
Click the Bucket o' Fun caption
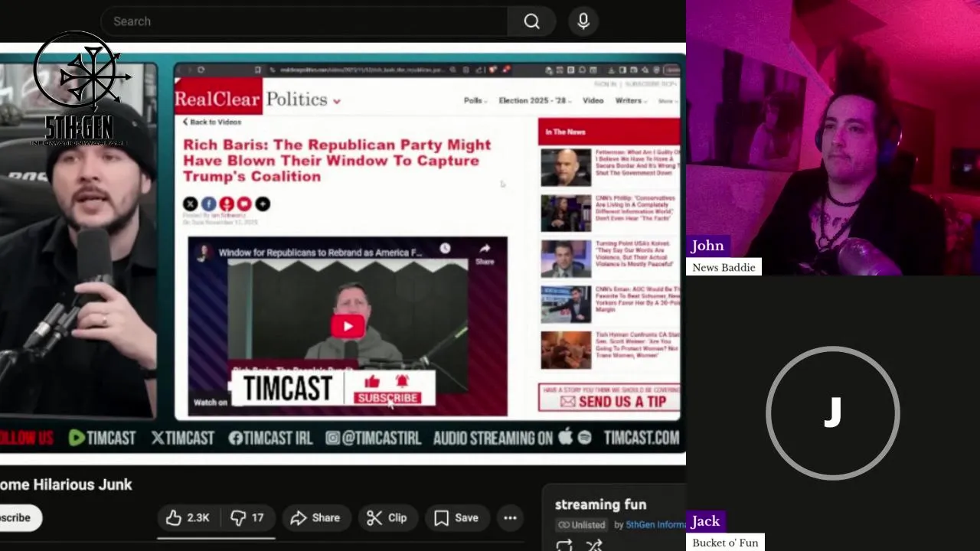click(x=725, y=543)
